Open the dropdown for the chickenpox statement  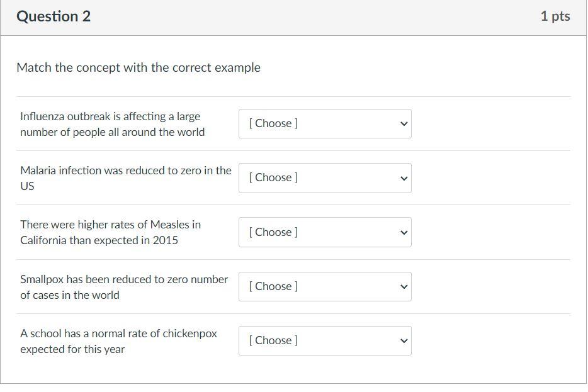(325, 340)
